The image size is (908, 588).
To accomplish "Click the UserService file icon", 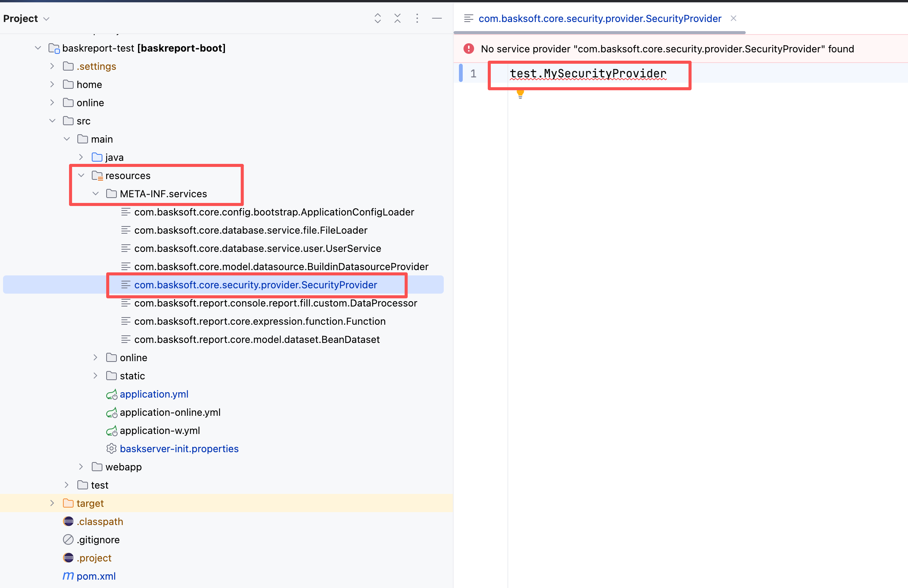I will point(126,248).
